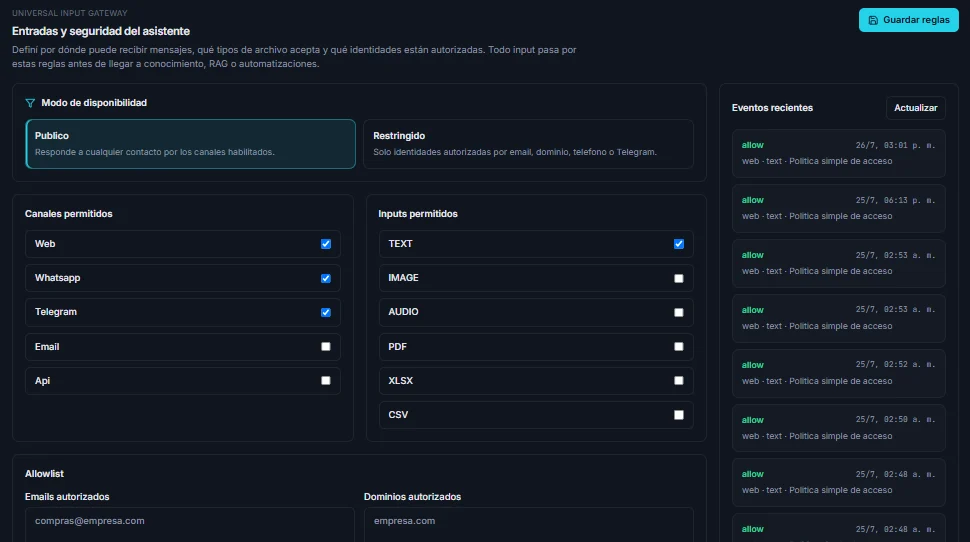The image size is (970, 542).
Task: Open the allow event from 25/7, 02:50 a. m.
Action: click(x=838, y=428)
